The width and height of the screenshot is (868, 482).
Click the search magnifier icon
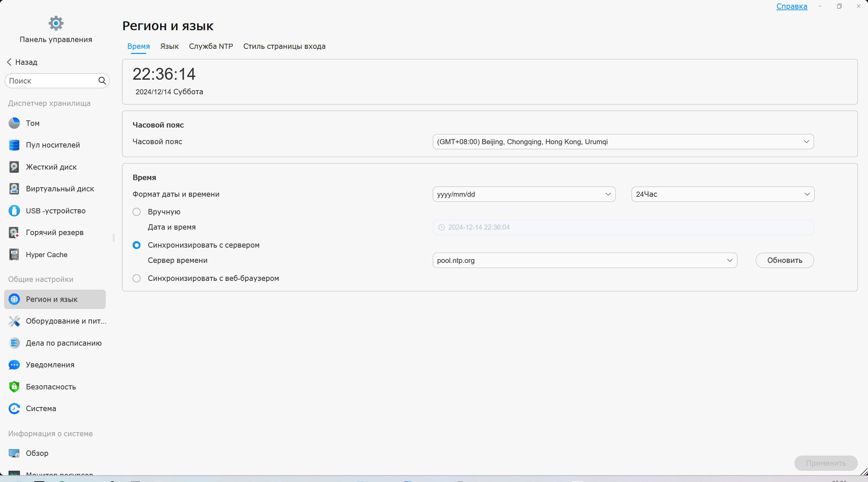pyautogui.click(x=102, y=81)
